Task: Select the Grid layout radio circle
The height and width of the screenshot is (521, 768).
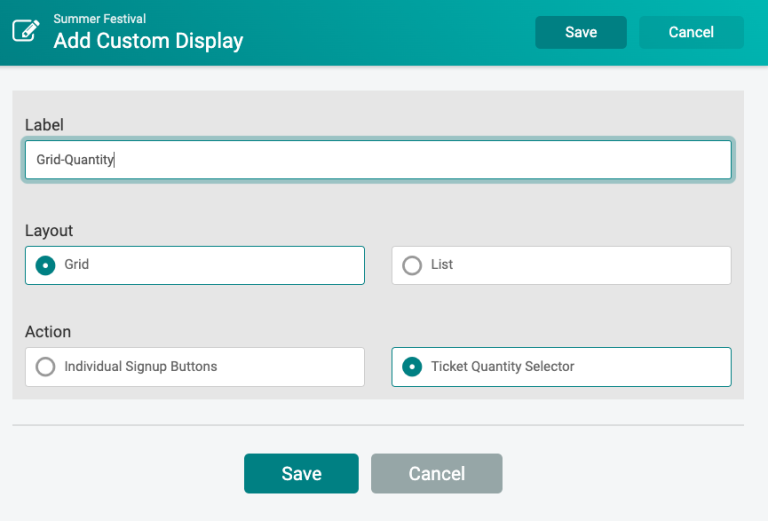Action: pyautogui.click(x=46, y=265)
